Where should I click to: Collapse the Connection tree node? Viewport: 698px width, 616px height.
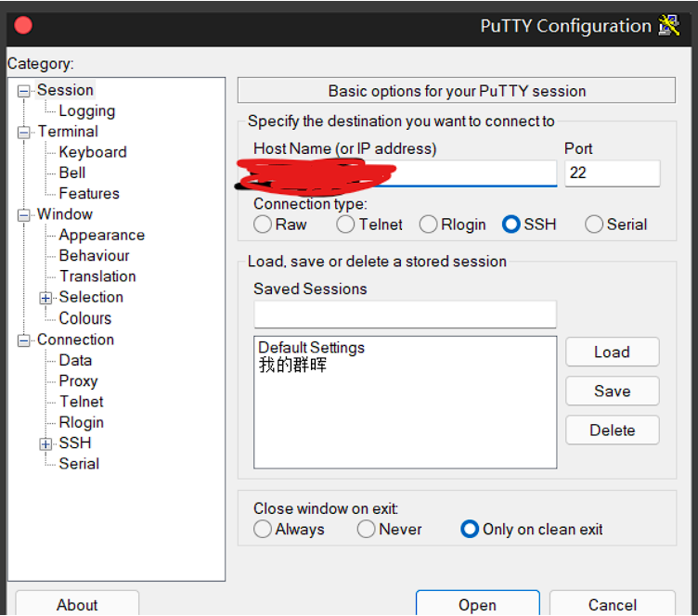(x=23, y=340)
